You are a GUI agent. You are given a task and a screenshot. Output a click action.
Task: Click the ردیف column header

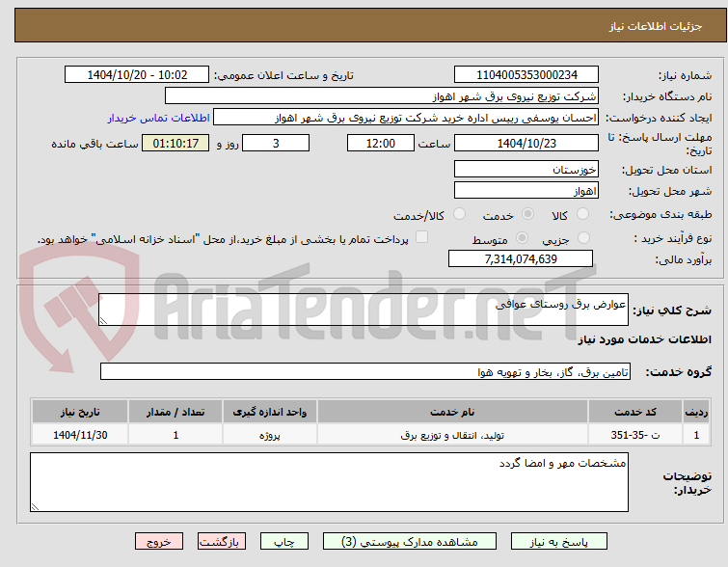pos(696,412)
